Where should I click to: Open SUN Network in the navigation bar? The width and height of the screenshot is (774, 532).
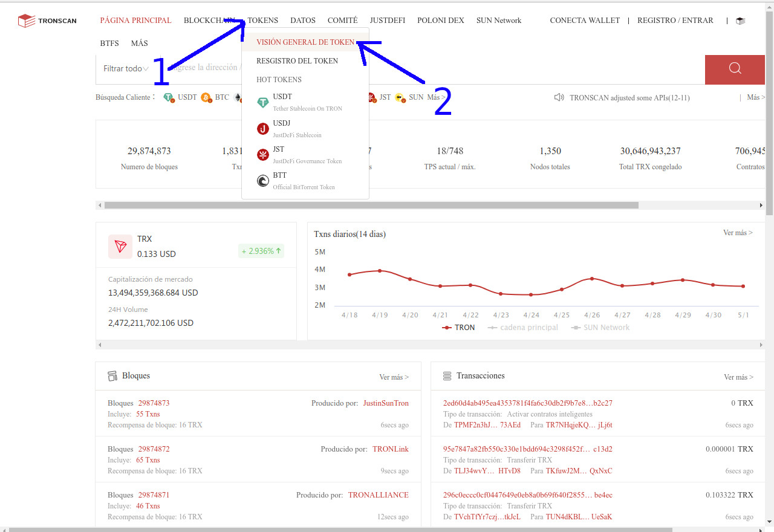coord(499,21)
